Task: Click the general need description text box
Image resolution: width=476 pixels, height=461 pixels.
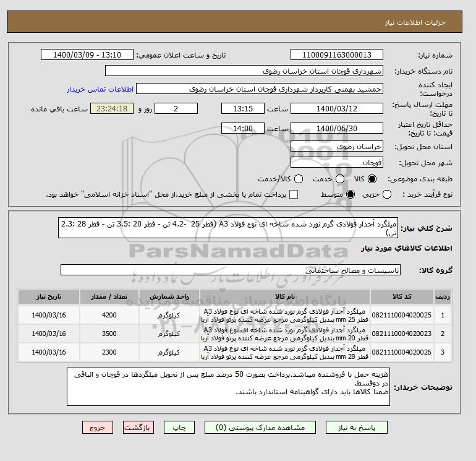Action: point(228,228)
